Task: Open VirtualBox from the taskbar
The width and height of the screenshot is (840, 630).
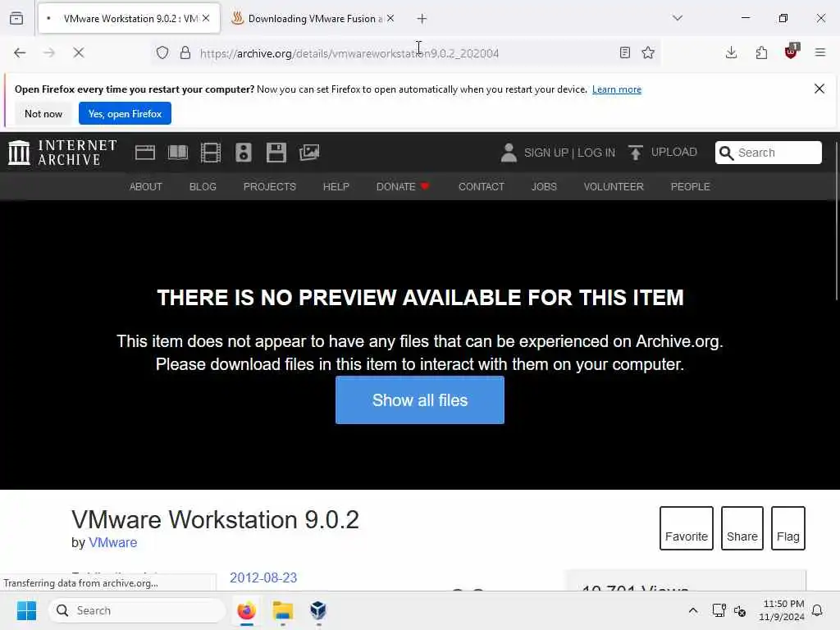Action: point(318,610)
